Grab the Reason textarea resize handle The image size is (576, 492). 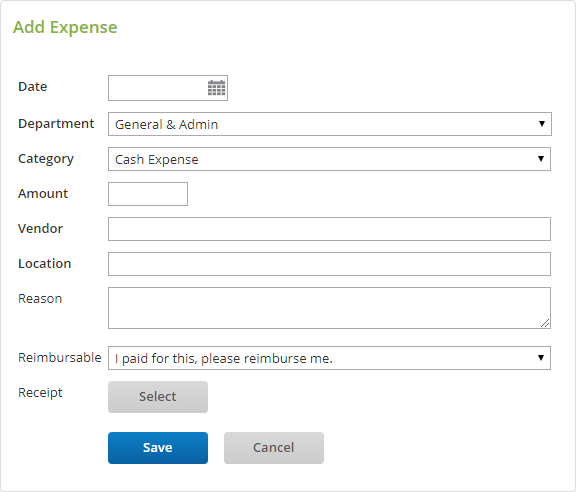pos(545,323)
